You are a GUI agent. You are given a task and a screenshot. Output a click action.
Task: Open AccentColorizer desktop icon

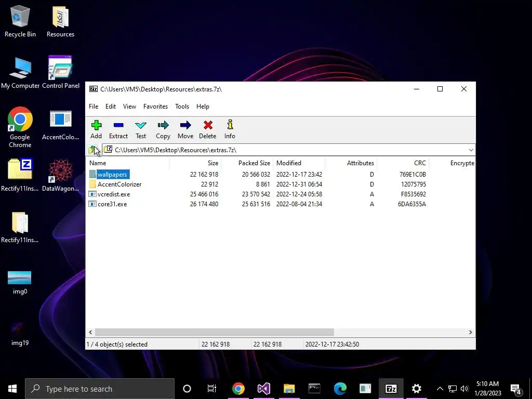60,125
